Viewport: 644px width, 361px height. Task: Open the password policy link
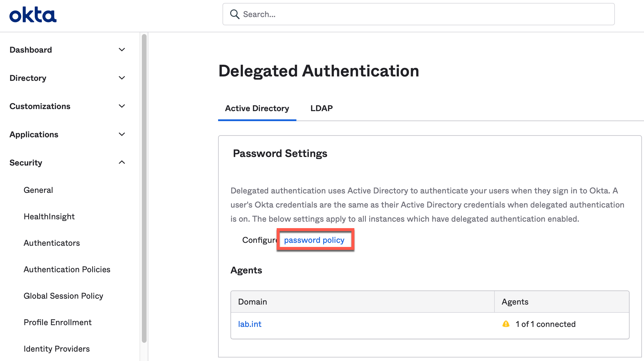[x=314, y=240]
